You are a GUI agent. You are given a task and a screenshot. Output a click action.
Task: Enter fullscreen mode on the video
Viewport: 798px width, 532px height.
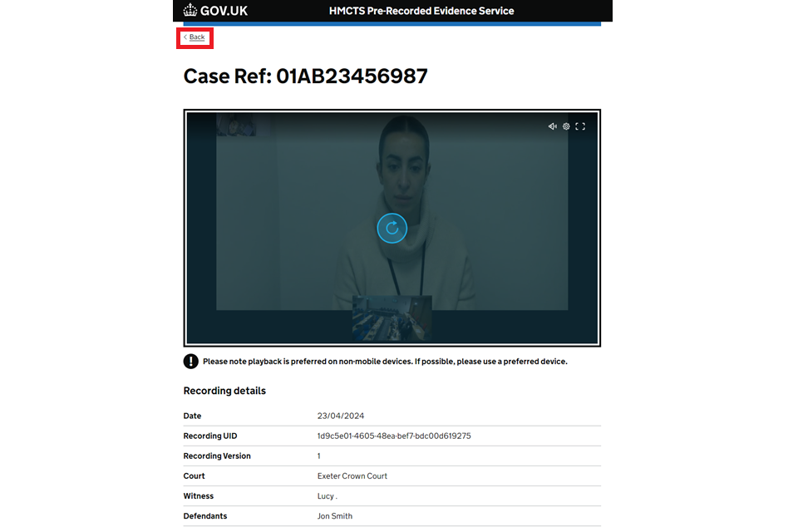pos(580,126)
